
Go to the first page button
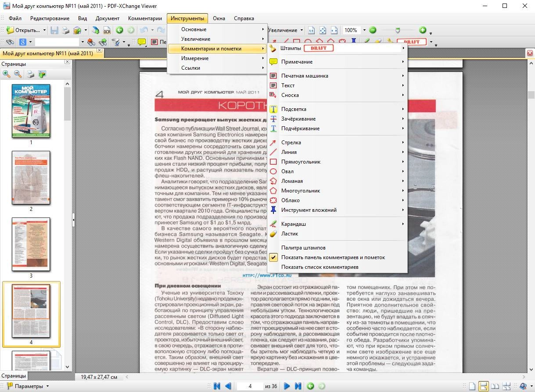tap(217, 386)
